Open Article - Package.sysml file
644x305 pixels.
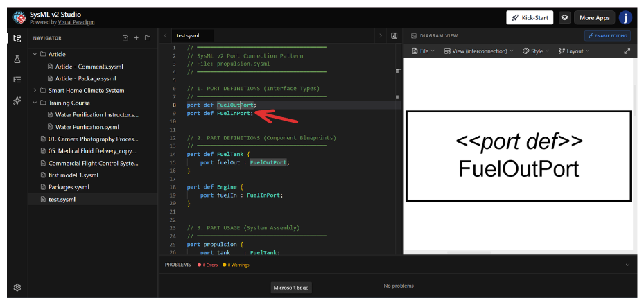pos(85,78)
